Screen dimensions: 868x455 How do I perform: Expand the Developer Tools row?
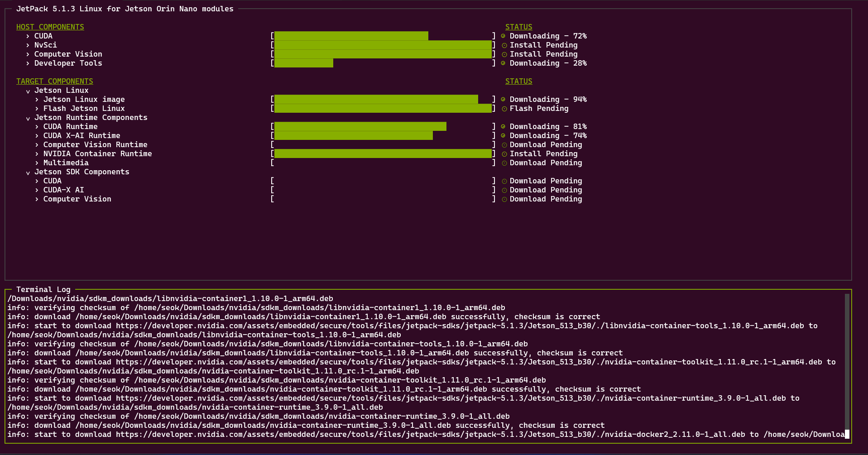click(28, 63)
